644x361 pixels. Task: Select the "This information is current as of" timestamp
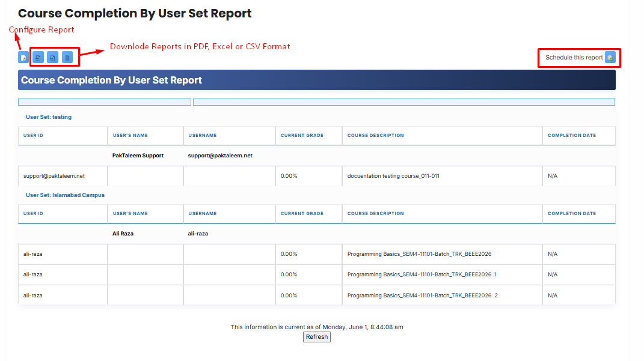pos(317,327)
